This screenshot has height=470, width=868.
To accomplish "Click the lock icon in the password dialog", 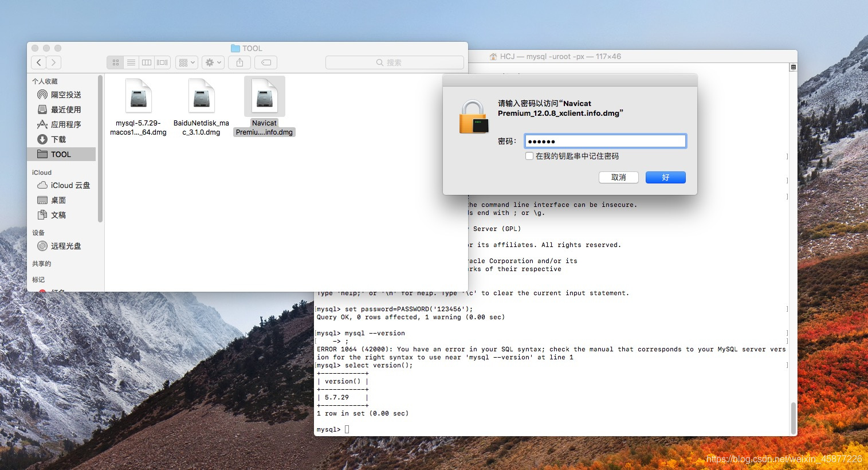I will pos(473,117).
